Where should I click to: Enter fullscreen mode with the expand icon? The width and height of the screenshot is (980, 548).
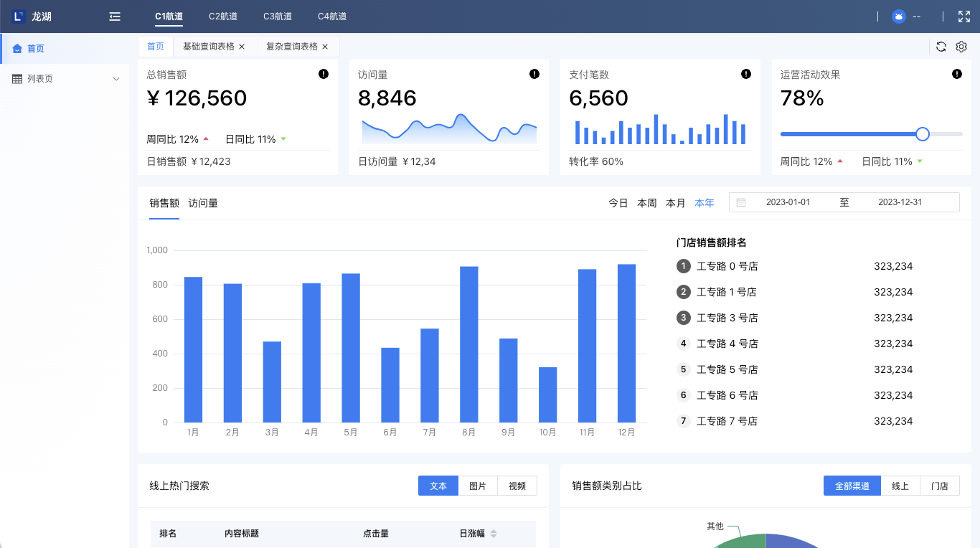coord(964,16)
